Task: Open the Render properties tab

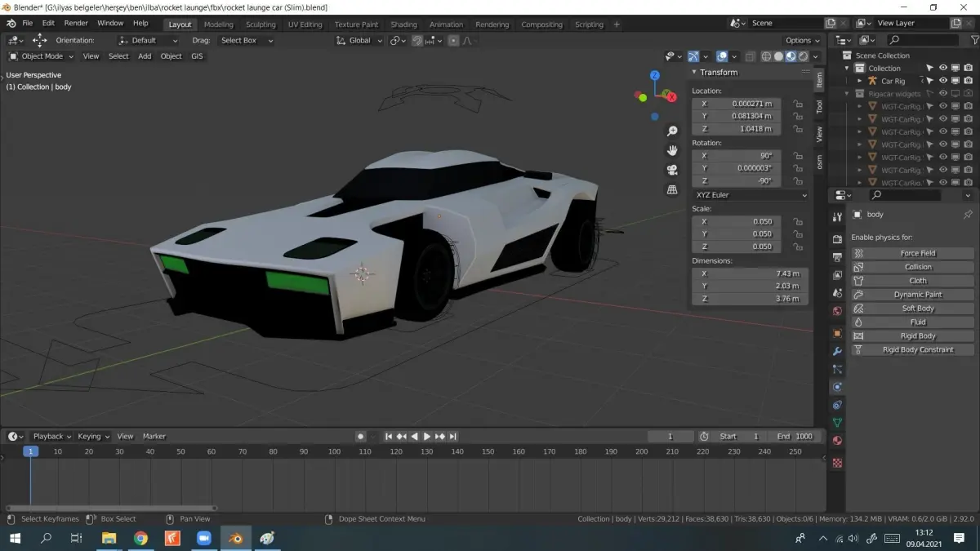Action: (837, 239)
